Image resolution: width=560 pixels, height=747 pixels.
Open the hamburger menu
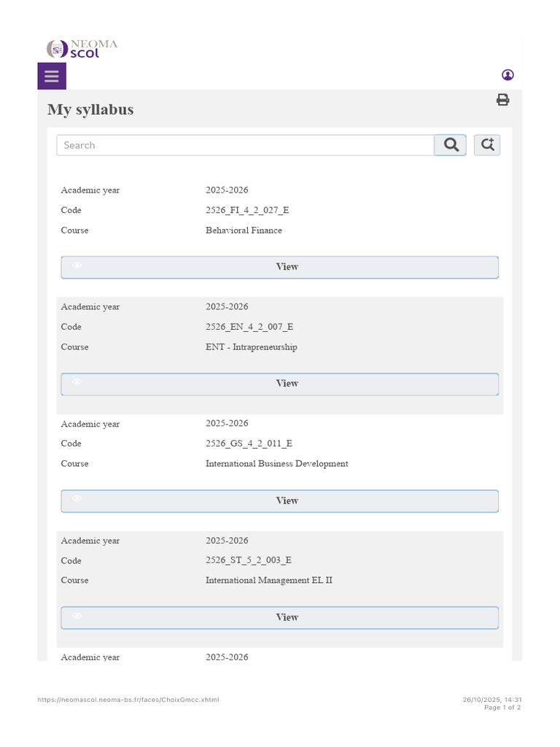pos(52,76)
